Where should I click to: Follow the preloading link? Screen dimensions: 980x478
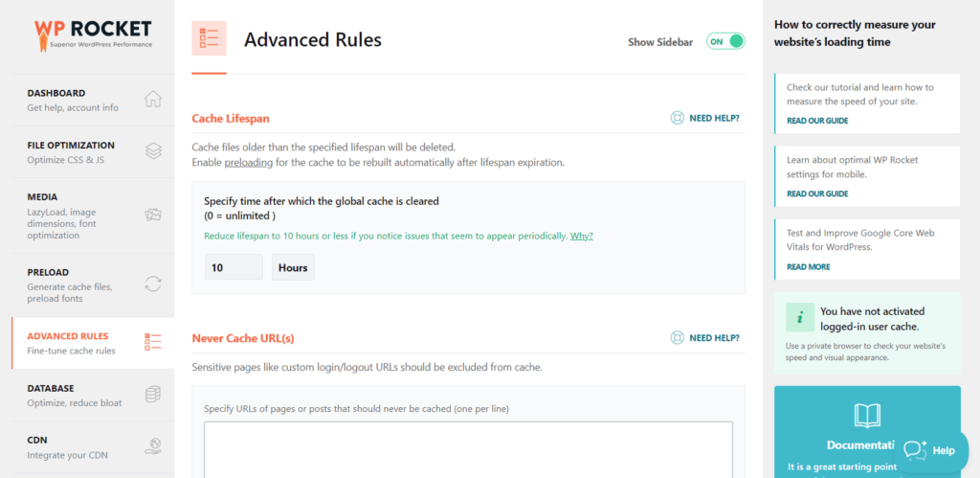249,163
